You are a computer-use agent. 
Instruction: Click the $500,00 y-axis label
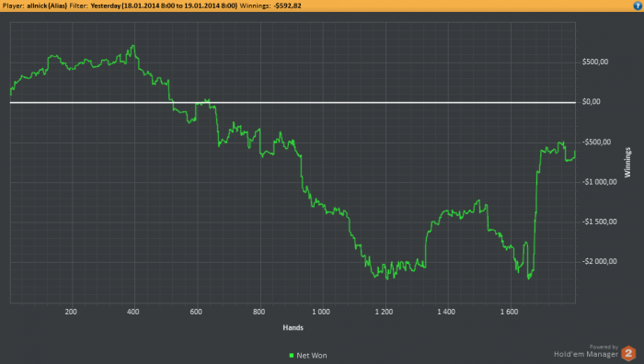coord(595,62)
